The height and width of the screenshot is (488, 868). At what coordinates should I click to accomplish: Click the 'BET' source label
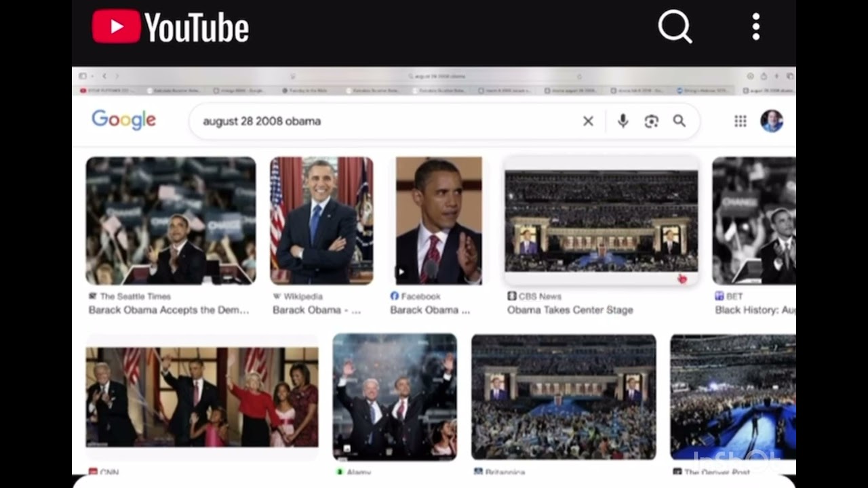tap(734, 296)
